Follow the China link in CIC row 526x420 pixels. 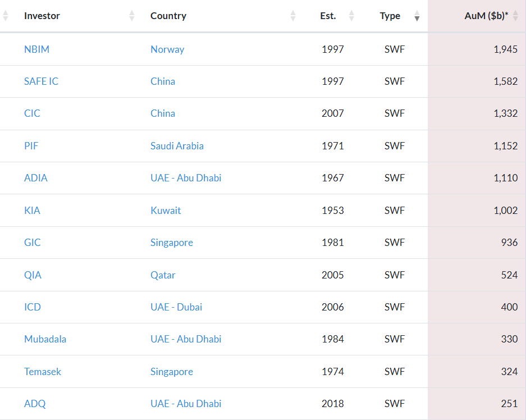pos(163,113)
